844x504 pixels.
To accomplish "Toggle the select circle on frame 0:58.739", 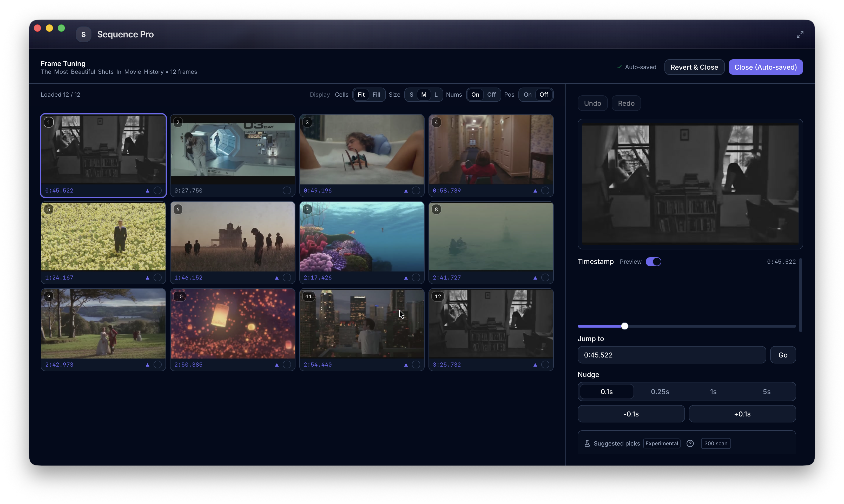I will [545, 190].
